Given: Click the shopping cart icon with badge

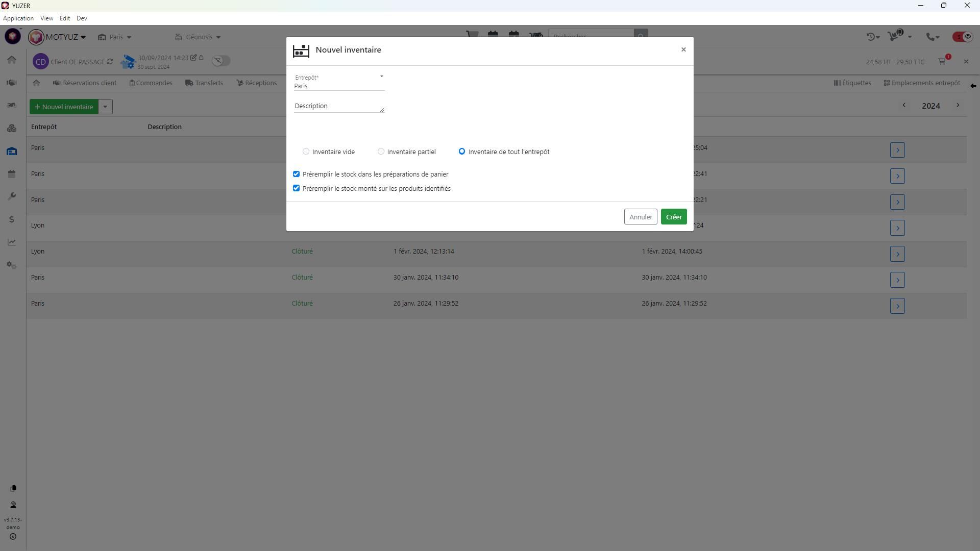Looking at the screenshot, I should pos(942,61).
